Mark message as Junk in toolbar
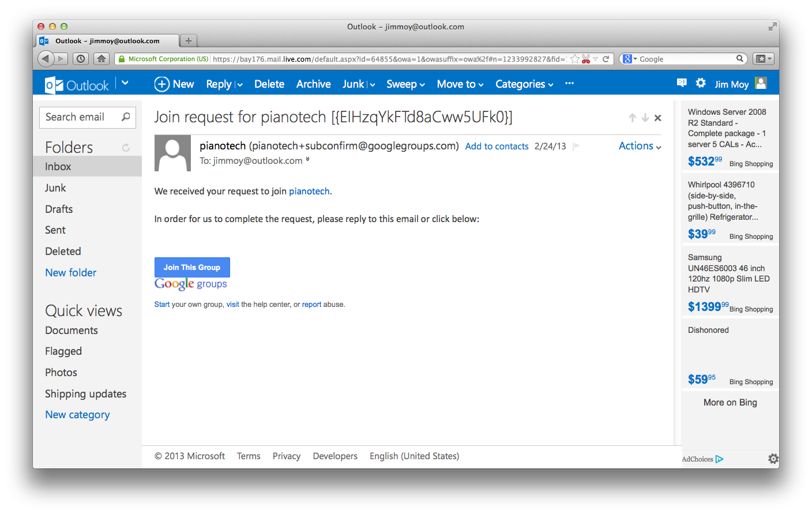812x514 pixels. [x=353, y=84]
